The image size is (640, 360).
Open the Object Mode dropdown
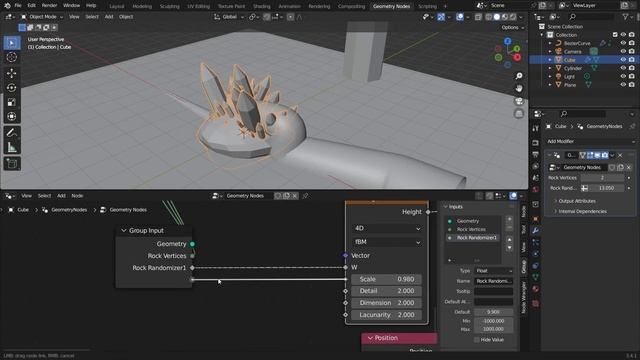(x=42, y=17)
